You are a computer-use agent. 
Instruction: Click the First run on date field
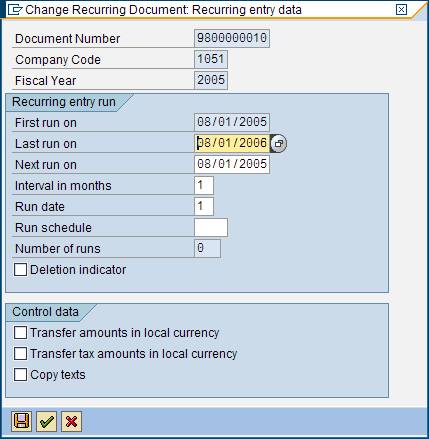[x=232, y=122]
